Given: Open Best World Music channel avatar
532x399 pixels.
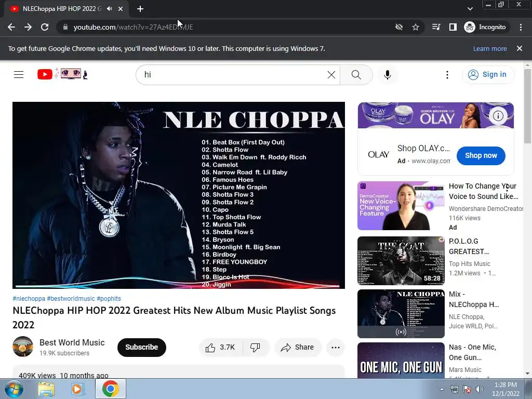Looking at the screenshot, I should click(x=23, y=347).
